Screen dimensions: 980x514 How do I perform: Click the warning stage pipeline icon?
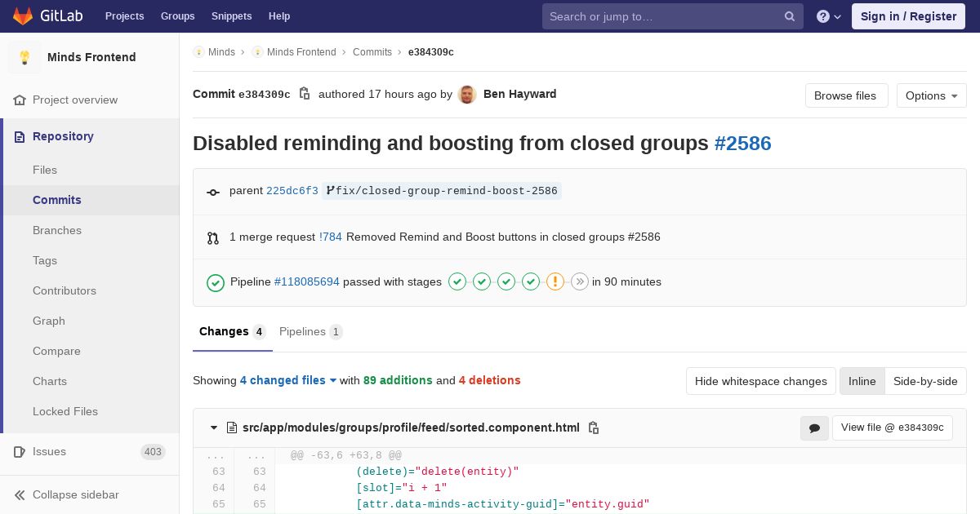(555, 282)
